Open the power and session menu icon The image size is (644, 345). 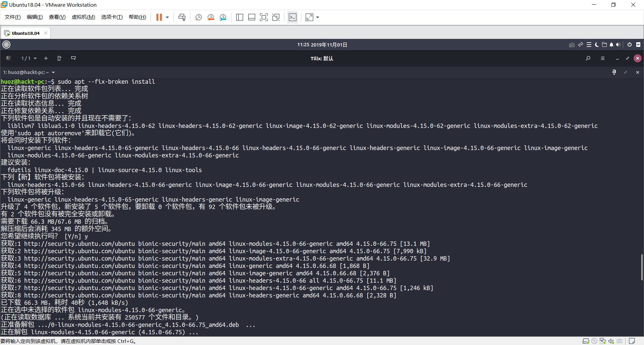tap(630, 45)
